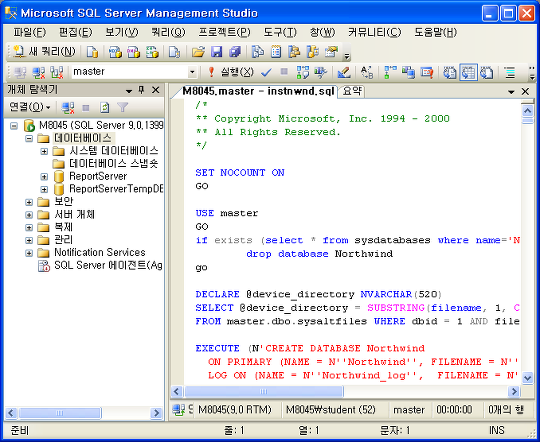The height and width of the screenshot is (442, 540).
Task: Open the 편집(E) menu
Action: click(x=75, y=32)
